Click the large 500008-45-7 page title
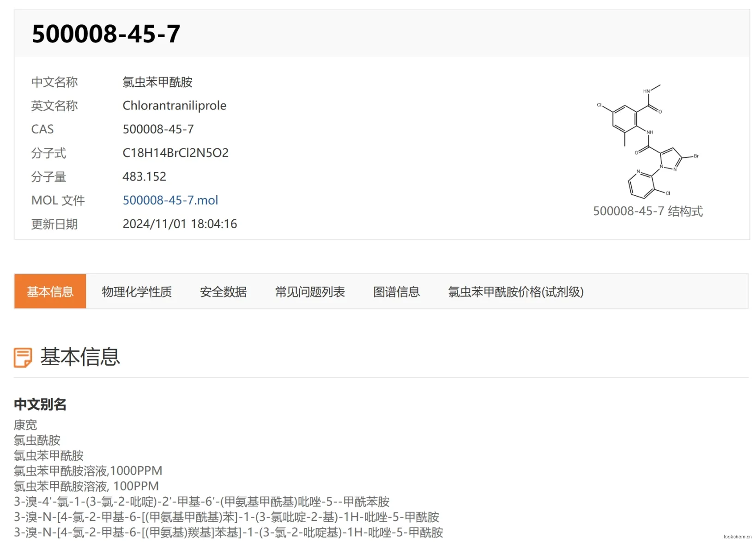756x543 pixels. pyautogui.click(x=106, y=34)
